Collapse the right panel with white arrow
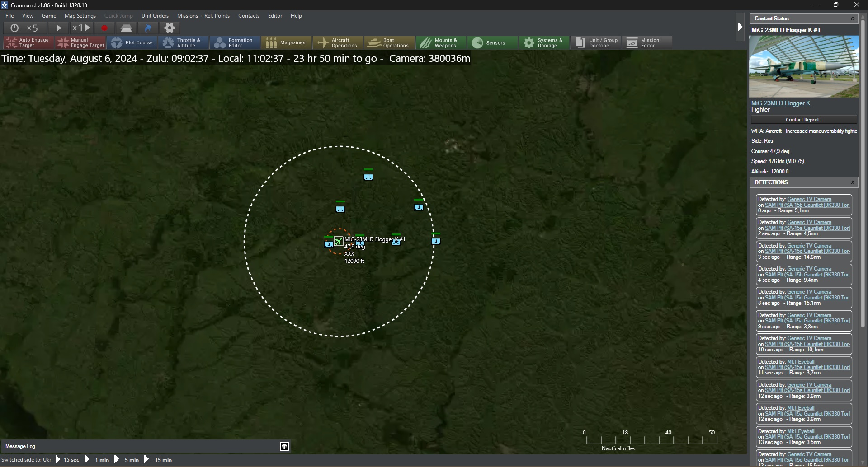 click(x=740, y=27)
